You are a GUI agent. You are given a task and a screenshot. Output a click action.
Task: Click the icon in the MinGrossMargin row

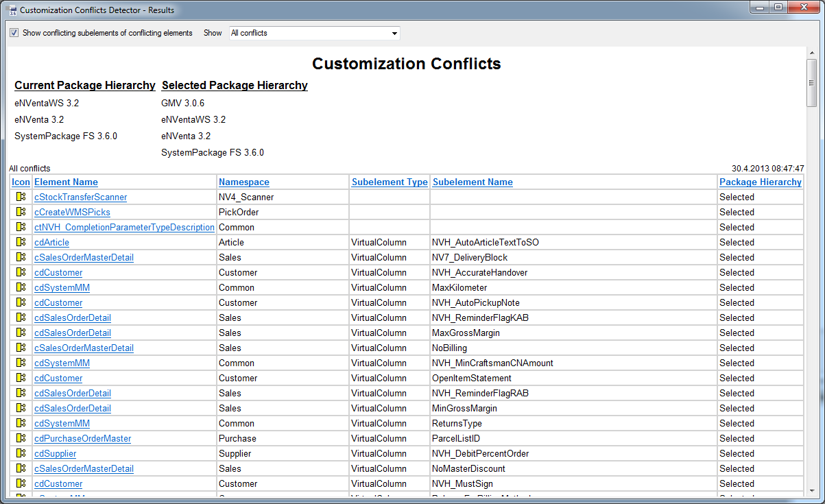coord(21,408)
